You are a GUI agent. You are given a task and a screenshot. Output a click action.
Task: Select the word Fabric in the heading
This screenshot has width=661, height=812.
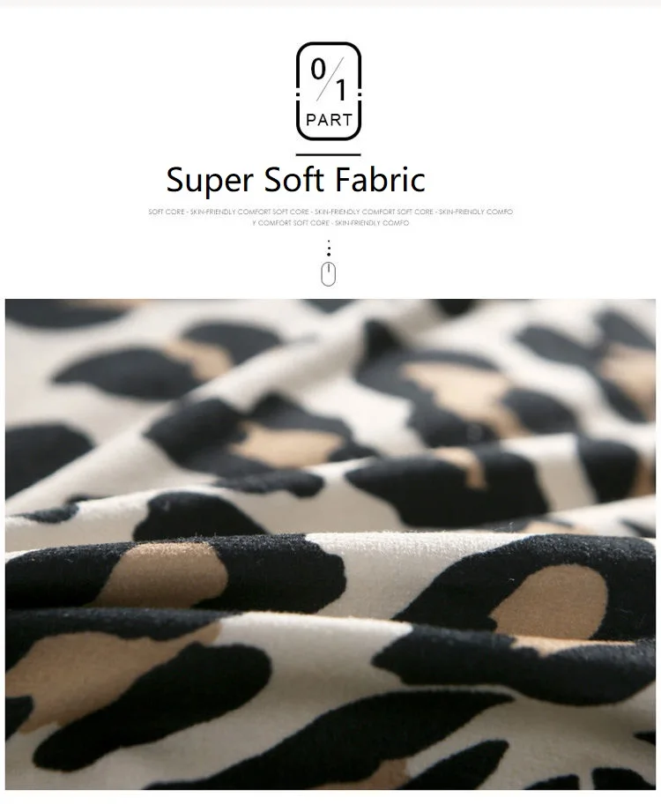coord(380,179)
